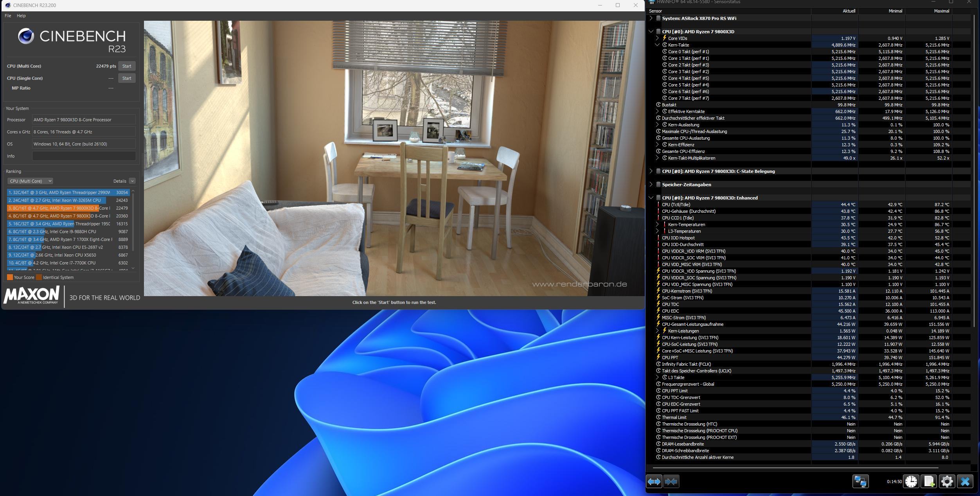Click the log file document icon
This screenshot has height=496, width=980.
[929, 482]
